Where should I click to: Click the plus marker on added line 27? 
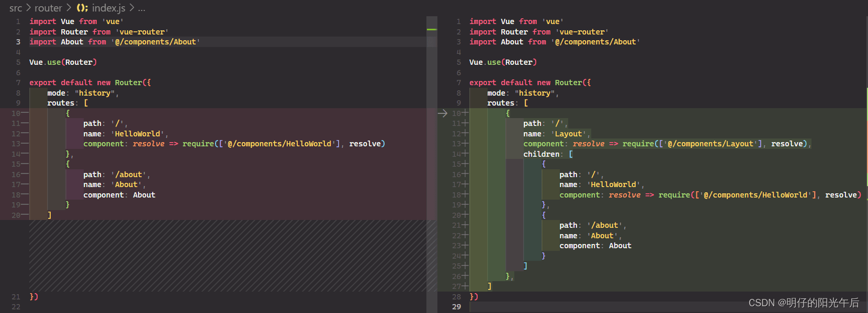coord(465,286)
